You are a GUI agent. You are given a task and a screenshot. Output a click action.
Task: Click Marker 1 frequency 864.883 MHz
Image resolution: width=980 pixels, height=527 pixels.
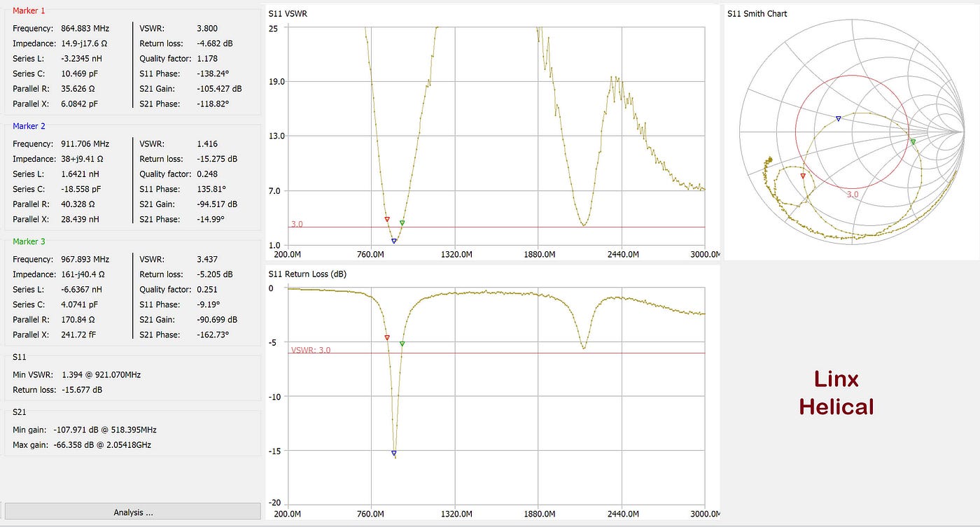pyautogui.click(x=85, y=29)
